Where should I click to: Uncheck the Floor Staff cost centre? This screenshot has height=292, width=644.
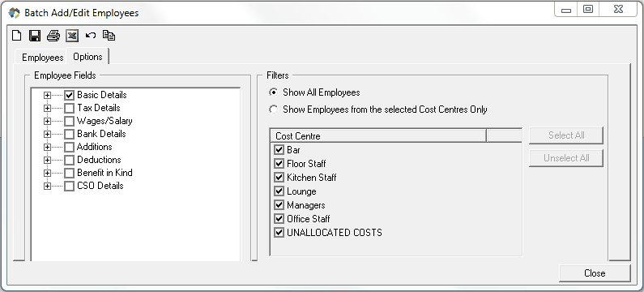point(279,164)
